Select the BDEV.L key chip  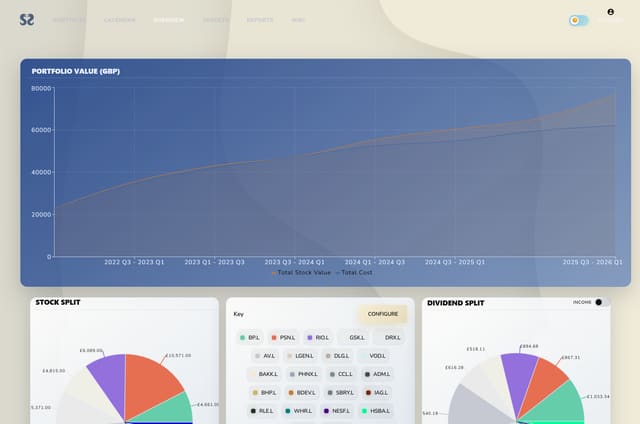point(302,393)
